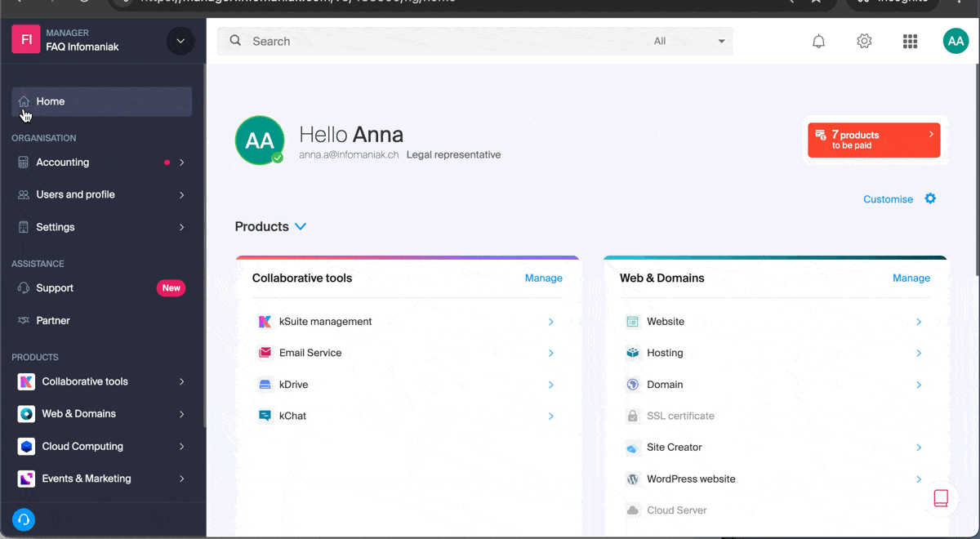Collapse the Products section chevron
This screenshot has height=539, width=980.
[x=301, y=226]
